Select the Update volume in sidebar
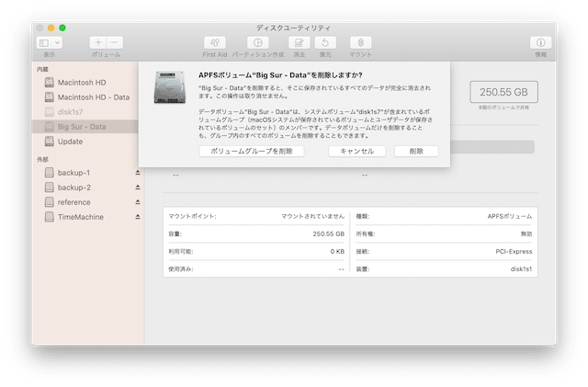This screenshot has height=387, width=588. (x=85, y=142)
